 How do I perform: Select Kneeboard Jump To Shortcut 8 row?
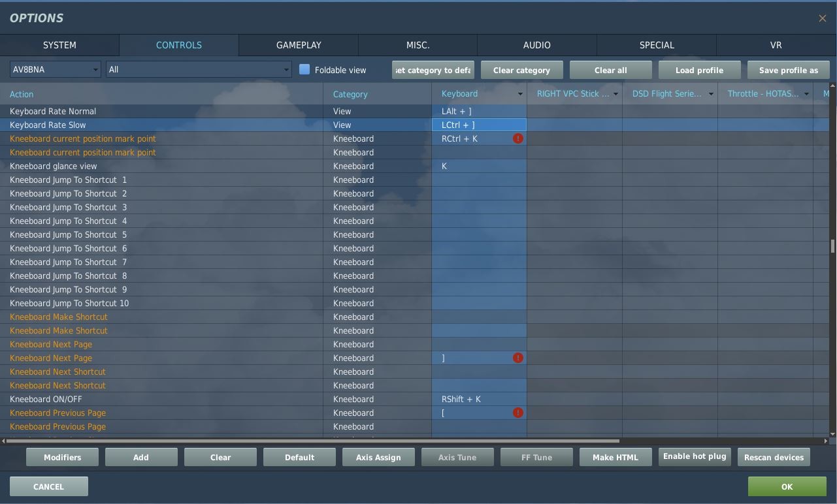[414, 276]
